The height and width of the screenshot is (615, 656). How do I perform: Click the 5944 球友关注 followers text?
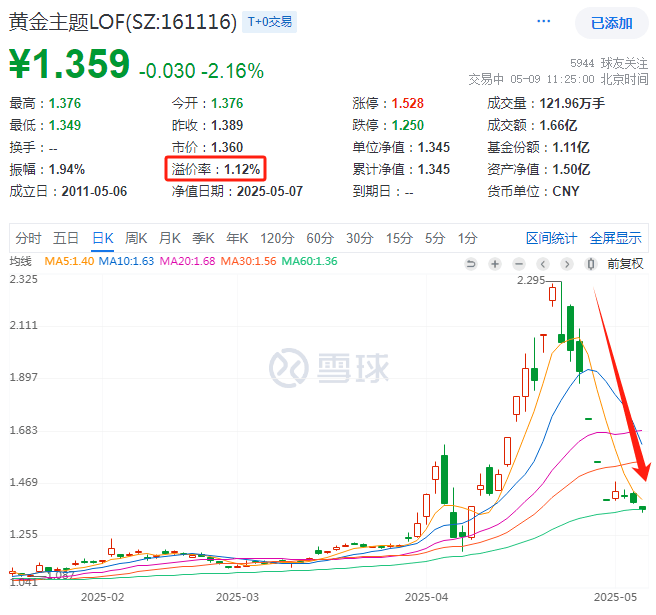(609, 64)
